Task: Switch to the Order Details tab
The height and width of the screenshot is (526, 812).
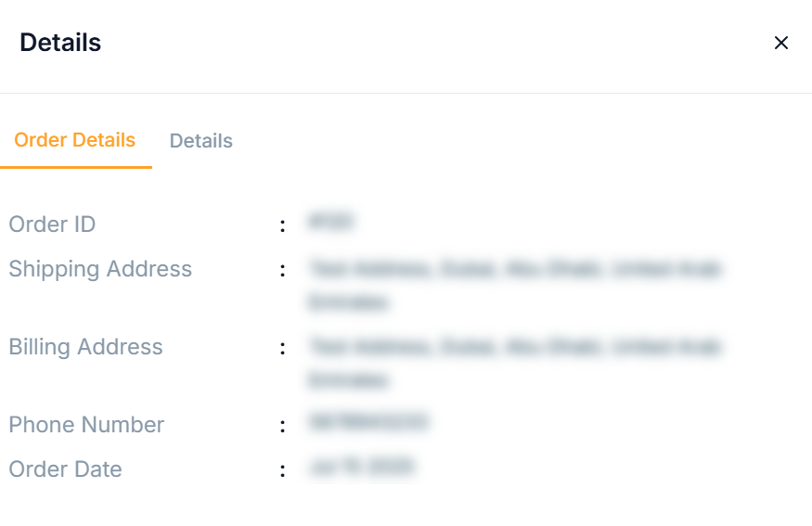Action: click(75, 140)
